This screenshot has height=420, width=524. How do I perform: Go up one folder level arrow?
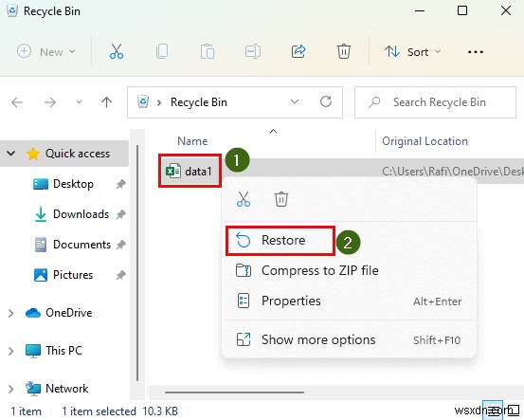[x=107, y=102]
